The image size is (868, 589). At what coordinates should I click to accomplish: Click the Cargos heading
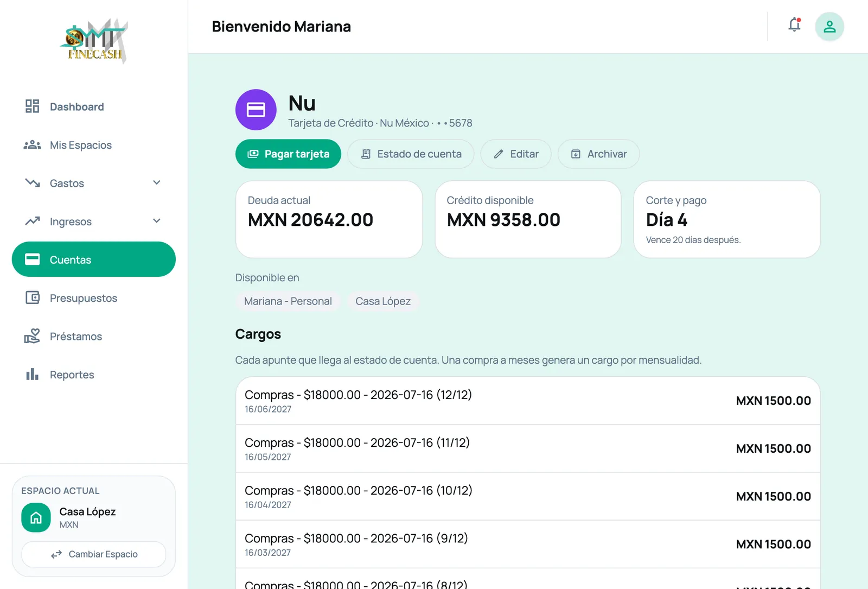pos(258,334)
